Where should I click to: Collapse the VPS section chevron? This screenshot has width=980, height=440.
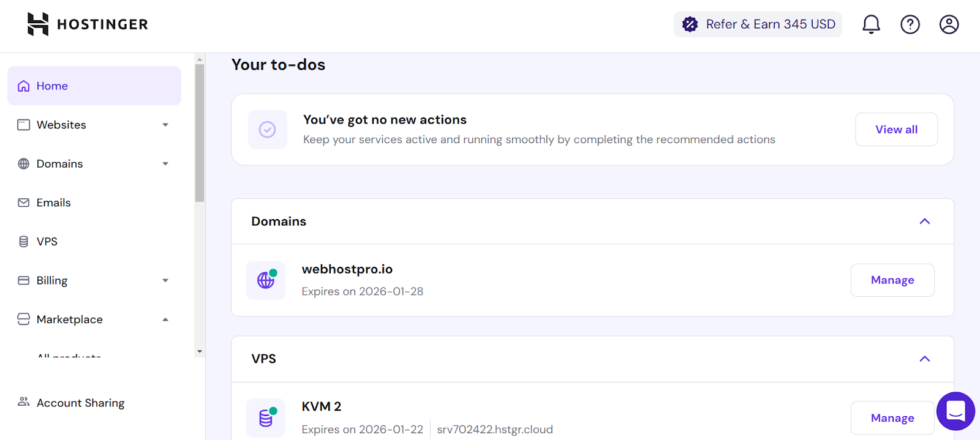(925, 359)
